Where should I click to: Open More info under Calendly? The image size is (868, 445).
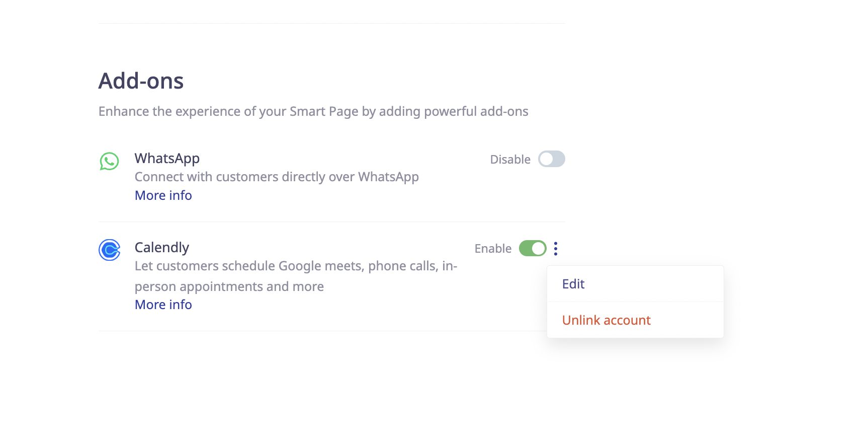pyautogui.click(x=163, y=305)
